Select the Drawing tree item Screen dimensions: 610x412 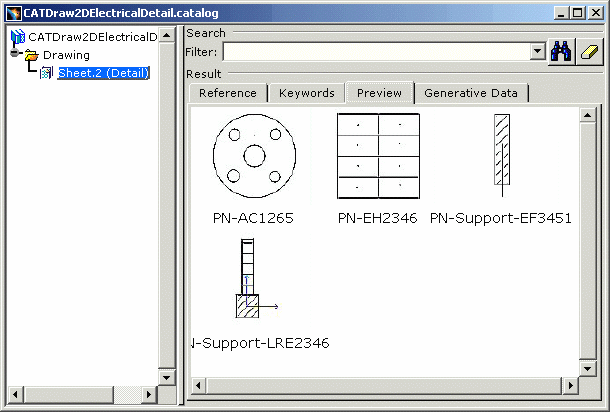tap(66, 55)
